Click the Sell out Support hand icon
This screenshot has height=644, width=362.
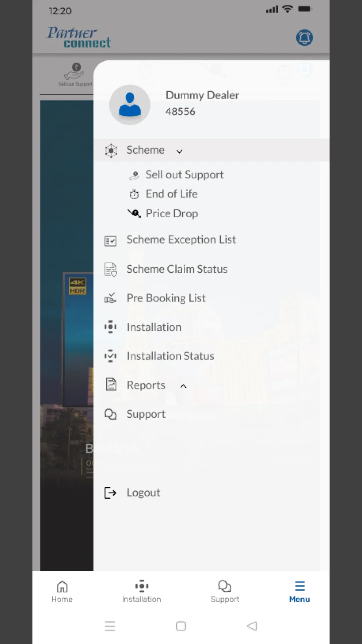134,175
